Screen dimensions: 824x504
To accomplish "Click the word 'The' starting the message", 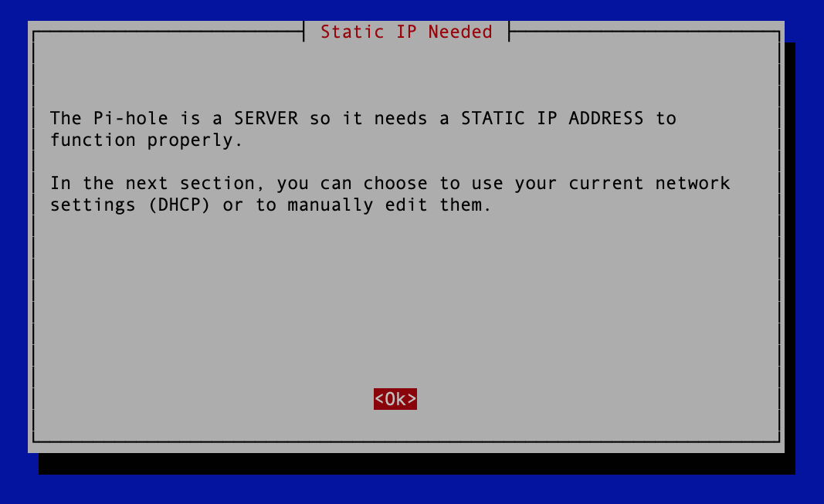I will tap(66, 118).
